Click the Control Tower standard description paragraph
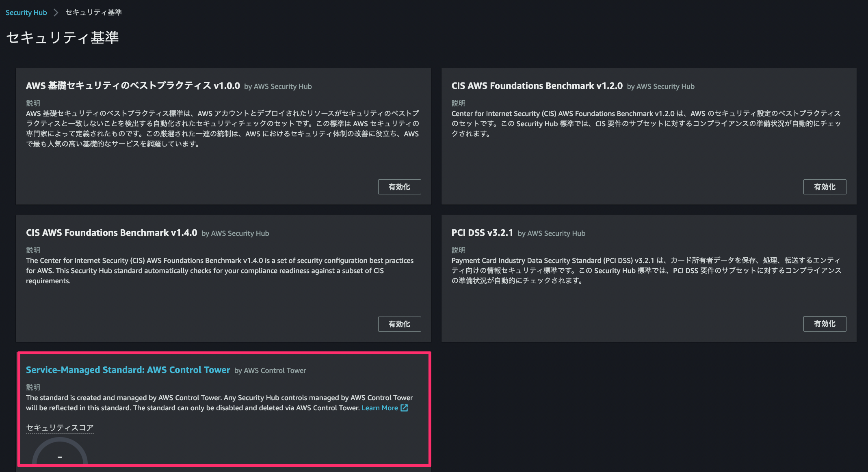This screenshot has height=472, width=868. [x=219, y=403]
